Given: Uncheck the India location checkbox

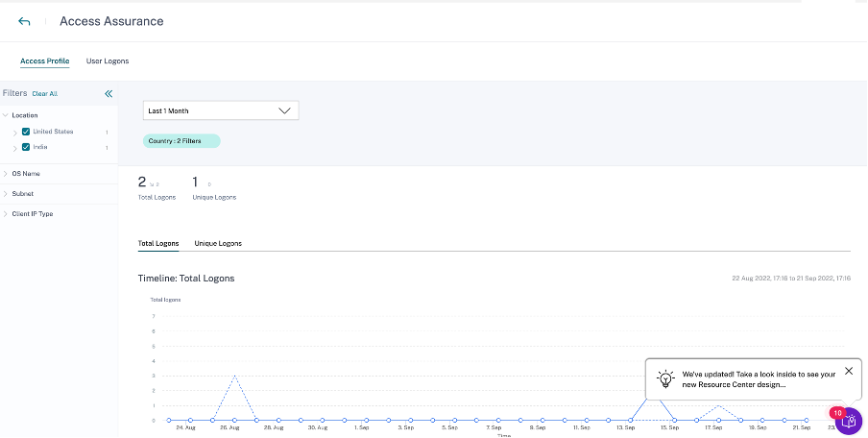Looking at the screenshot, I should point(27,147).
